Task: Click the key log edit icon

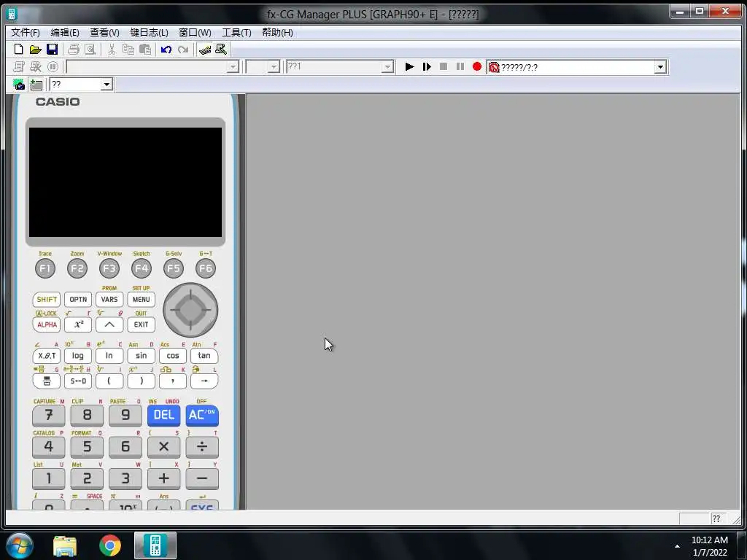Action: click(x=36, y=67)
